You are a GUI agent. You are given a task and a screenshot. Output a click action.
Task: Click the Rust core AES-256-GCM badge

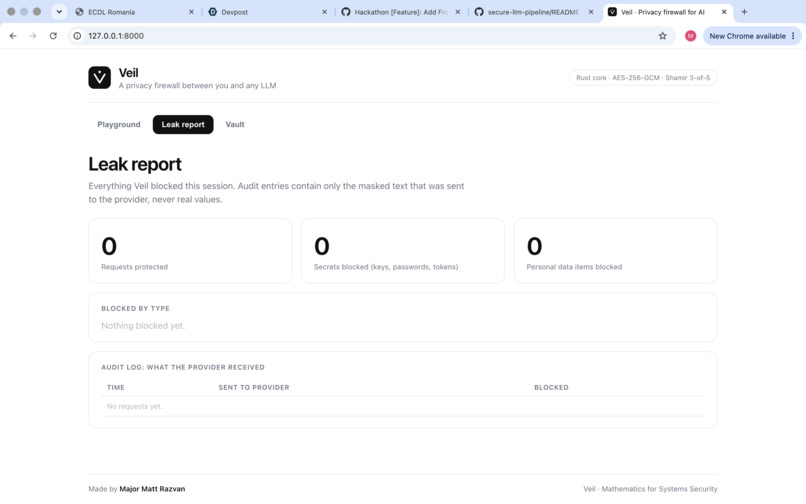[x=643, y=78]
